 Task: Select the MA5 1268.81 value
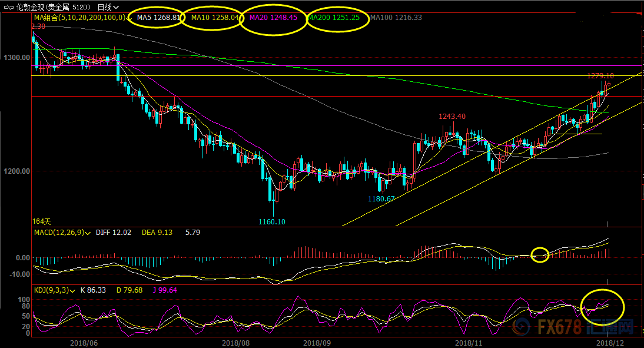pyautogui.click(x=158, y=18)
